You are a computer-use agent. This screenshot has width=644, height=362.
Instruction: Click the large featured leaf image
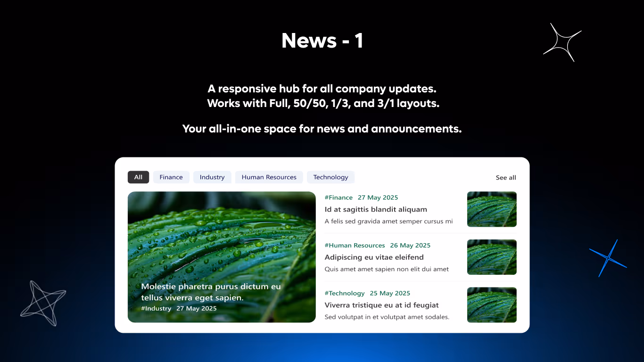point(222,236)
